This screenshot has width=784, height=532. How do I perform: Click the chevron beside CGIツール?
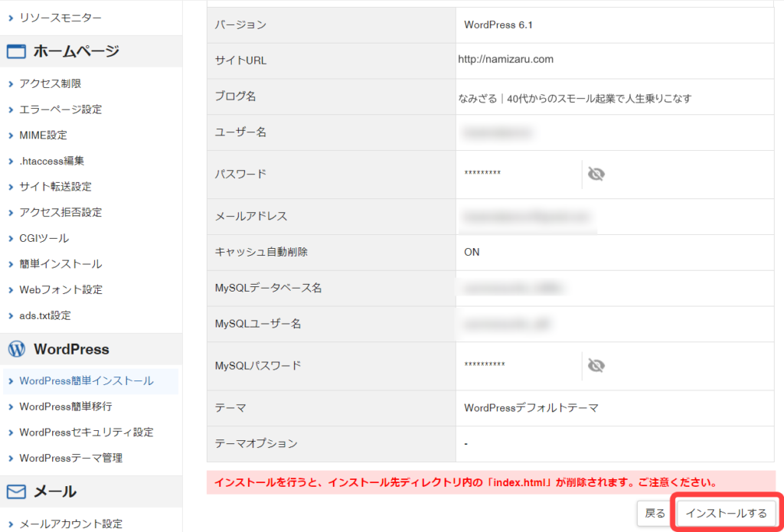(x=11, y=239)
